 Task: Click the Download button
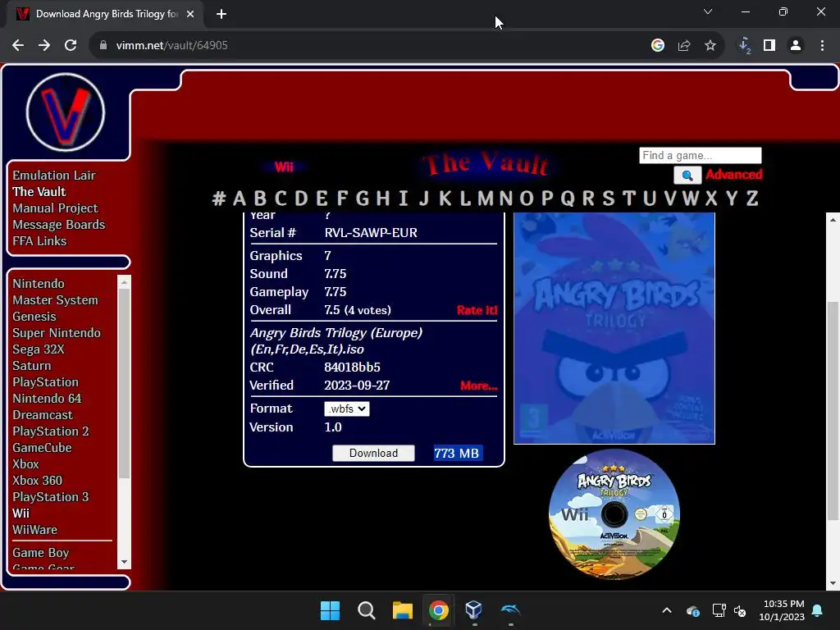(373, 453)
